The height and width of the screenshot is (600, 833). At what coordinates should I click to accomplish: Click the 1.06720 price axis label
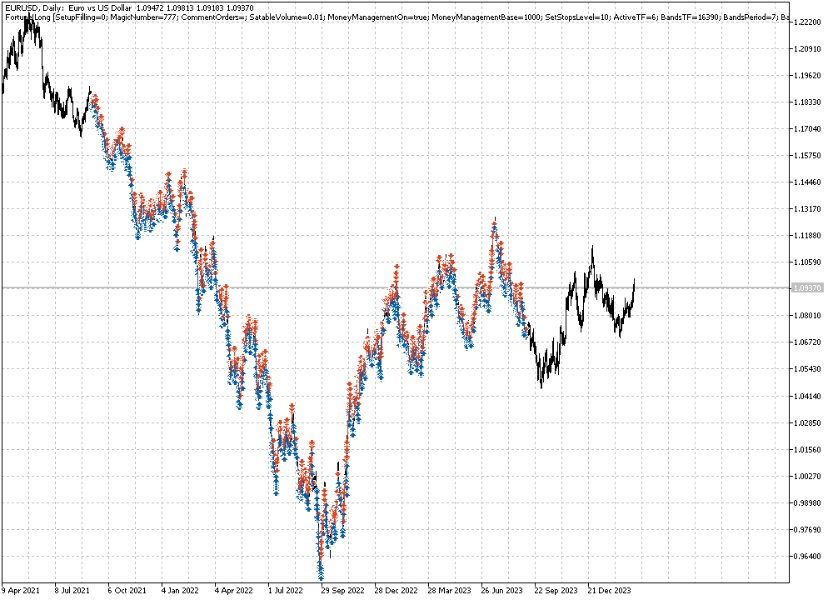pyautogui.click(x=808, y=342)
